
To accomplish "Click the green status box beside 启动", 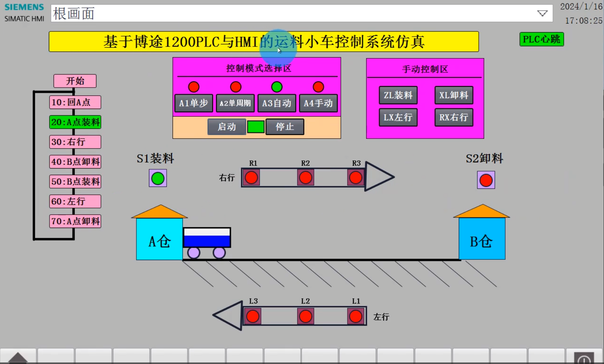I will (255, 127).
